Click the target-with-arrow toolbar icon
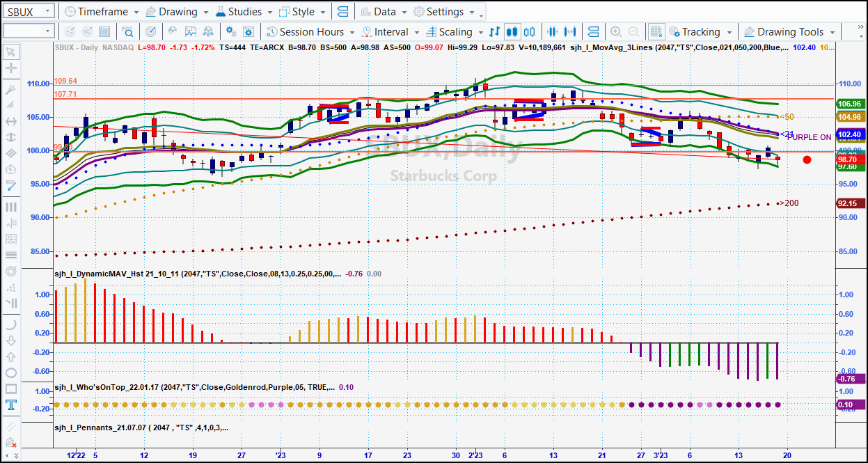868x463 pixels. click(150, 31)
